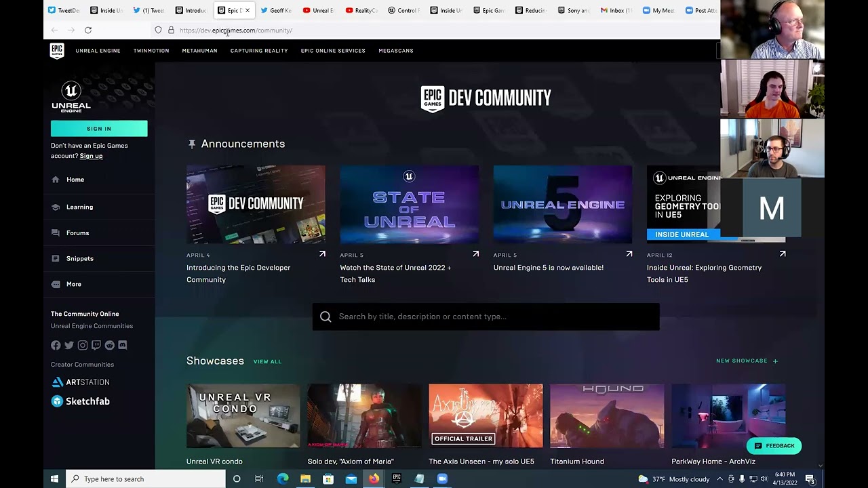Launch Microsoft Edge from taskbar

point(283,479)
